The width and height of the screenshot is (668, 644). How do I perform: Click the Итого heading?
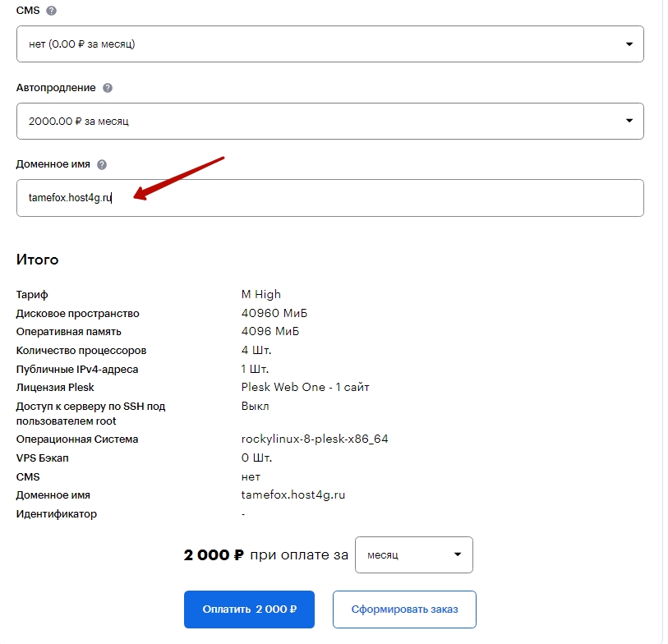pyautogui.click(x=37, y=260)
